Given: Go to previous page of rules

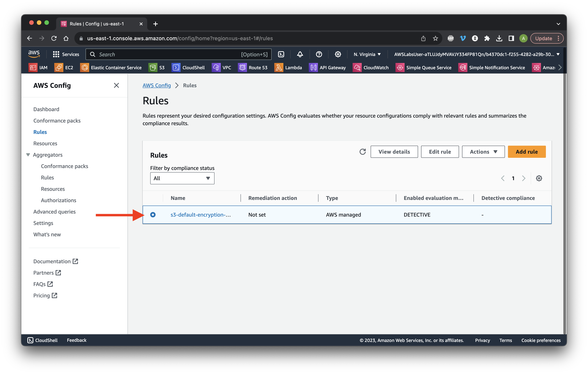Looking at the screenshot, I should [503, 178].
